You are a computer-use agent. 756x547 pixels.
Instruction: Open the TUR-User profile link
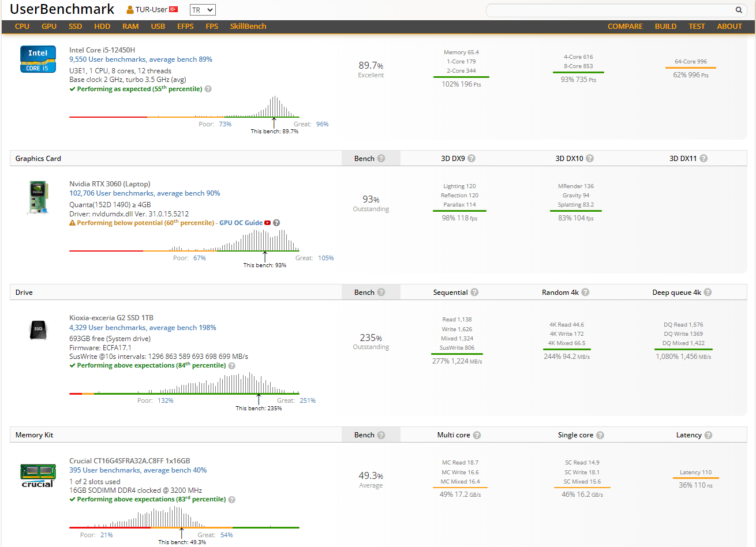151,10
